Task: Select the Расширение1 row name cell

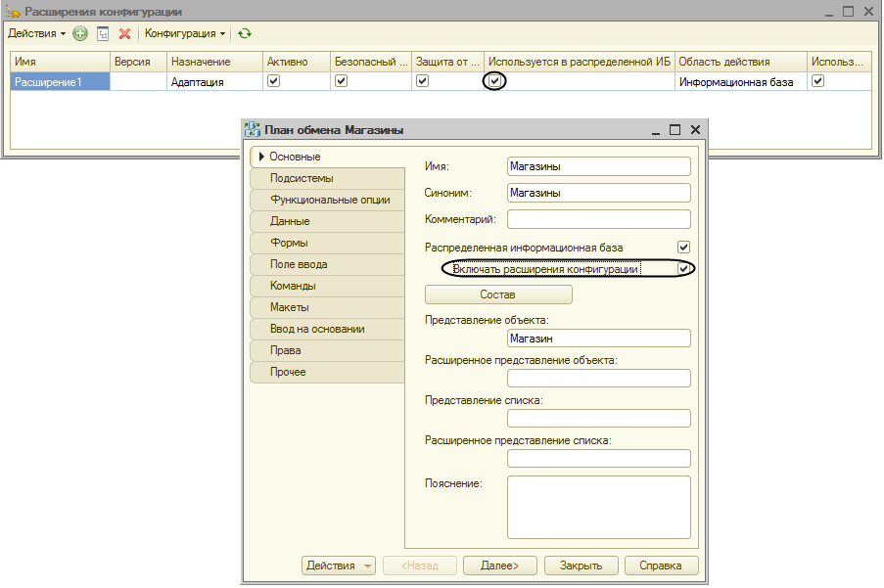Action: point(61,82)
